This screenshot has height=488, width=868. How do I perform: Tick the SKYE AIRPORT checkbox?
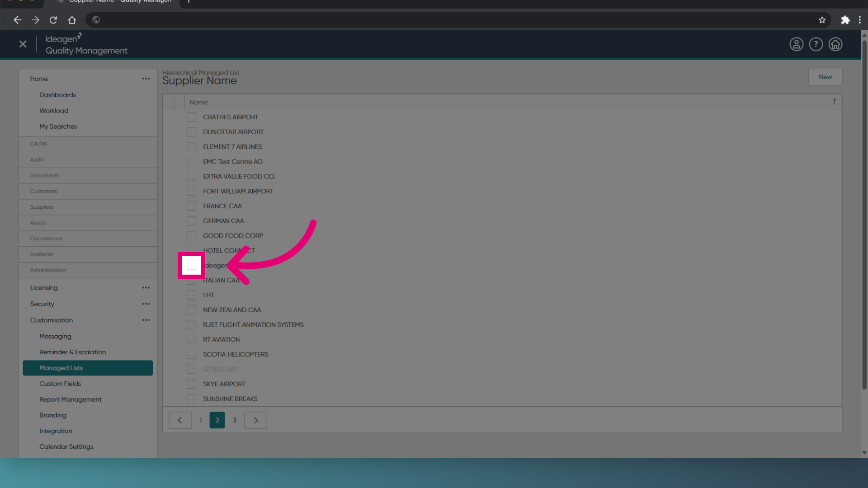click(x=192, y=384)
